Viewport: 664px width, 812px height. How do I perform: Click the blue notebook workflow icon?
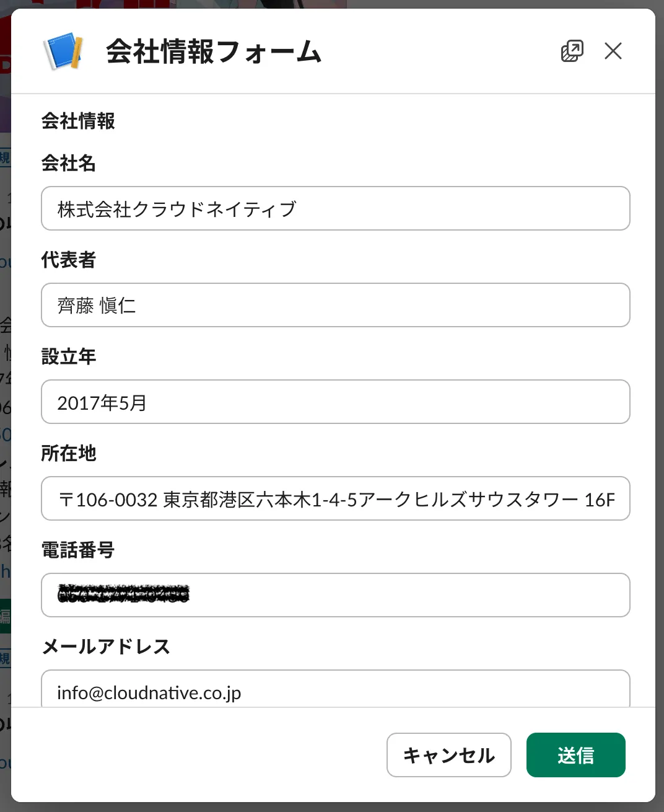63,51
